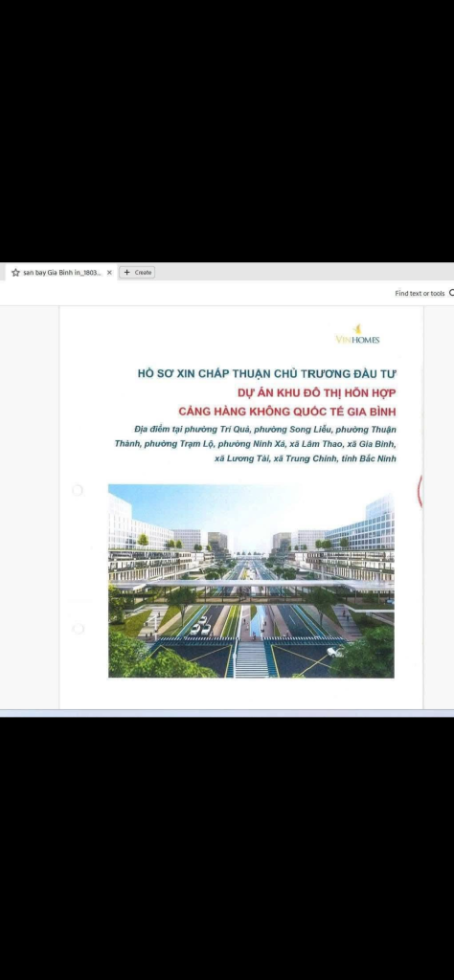The height and width of the screenshot is (980, 454).
Task: Click the white cars in the rendering
Action: (x=201, y=626)
